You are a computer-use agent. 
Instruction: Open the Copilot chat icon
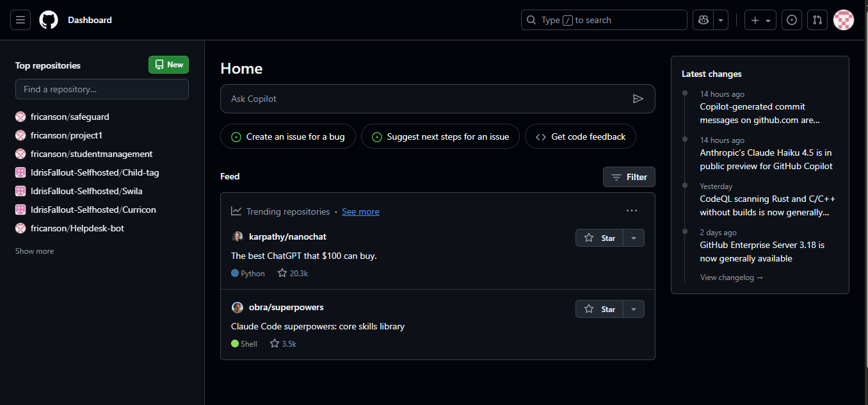(703, 20)
